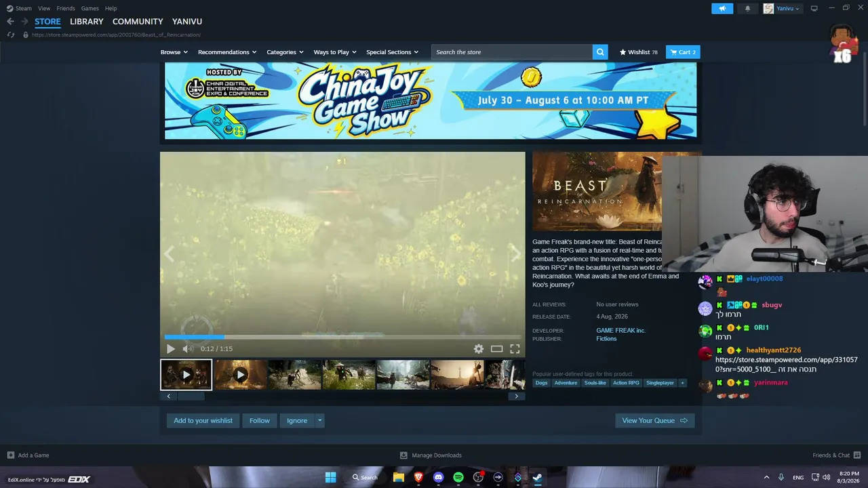The height and width of the screenshot is (488, 868).
Task: Toggle theater mode on the video
Action: (497, 349)
